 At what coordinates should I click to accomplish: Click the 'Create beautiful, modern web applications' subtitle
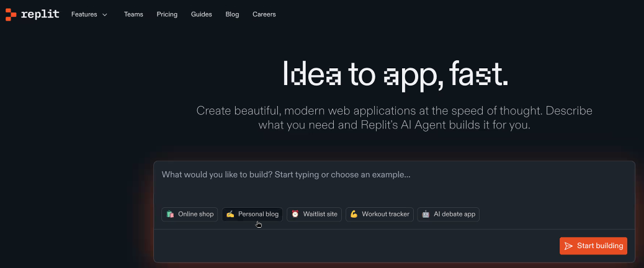[395, 118]
